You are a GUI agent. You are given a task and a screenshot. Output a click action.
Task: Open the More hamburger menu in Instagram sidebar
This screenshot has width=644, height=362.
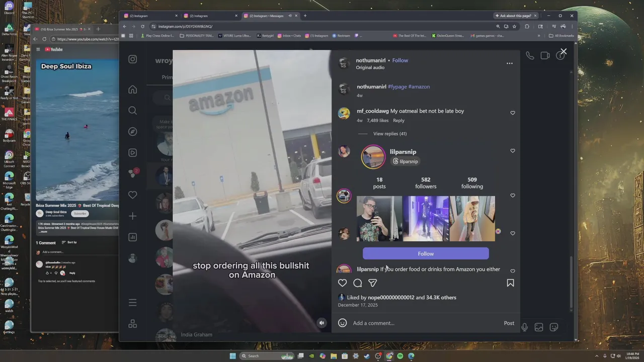pos(132,303)
